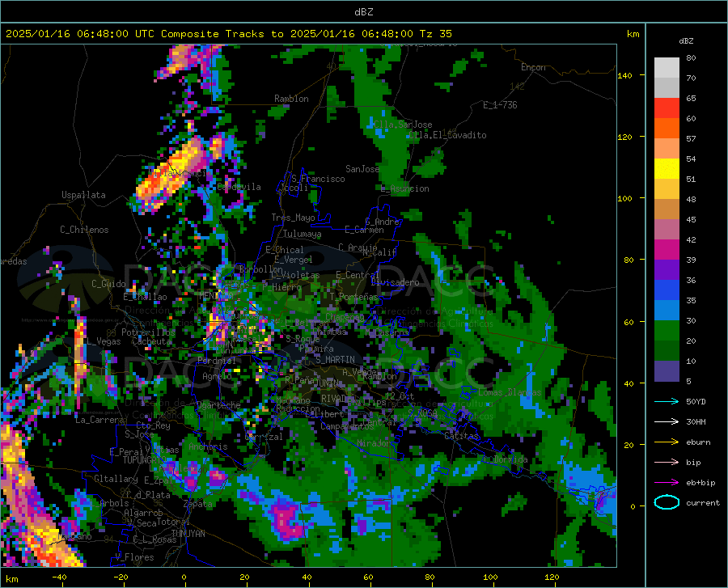The image size is (728, 588).
Task: Click the pink bip arrow icon
Action: coord(667,463)
